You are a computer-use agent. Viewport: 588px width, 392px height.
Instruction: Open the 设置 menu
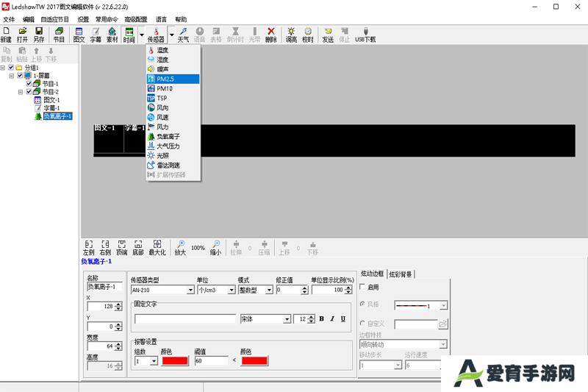83,19
